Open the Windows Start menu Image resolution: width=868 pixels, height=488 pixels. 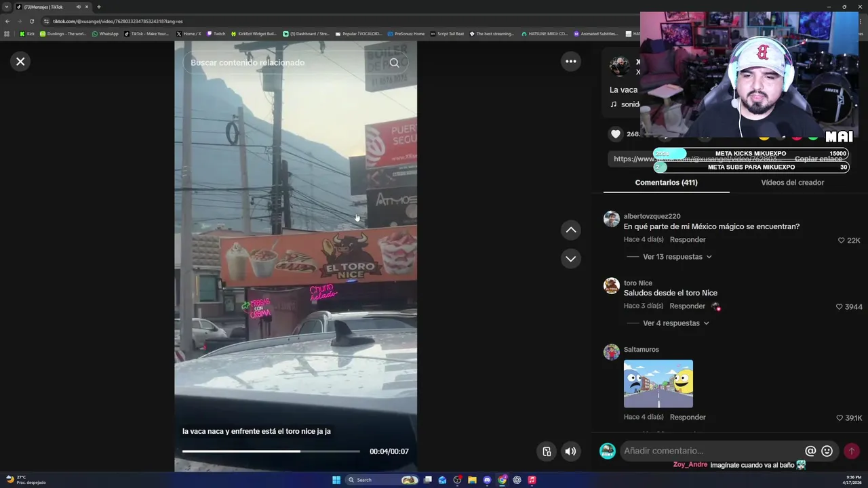[336, 480]
